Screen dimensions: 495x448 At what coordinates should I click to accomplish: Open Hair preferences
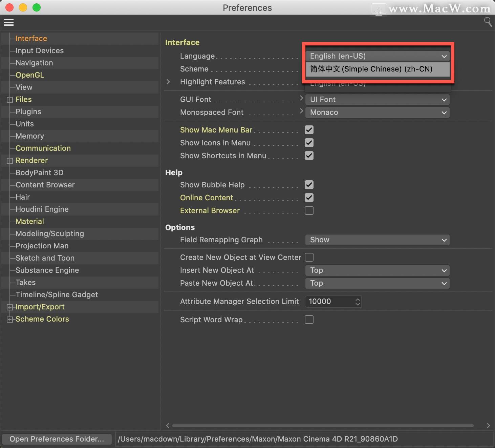tap(23, 197)
